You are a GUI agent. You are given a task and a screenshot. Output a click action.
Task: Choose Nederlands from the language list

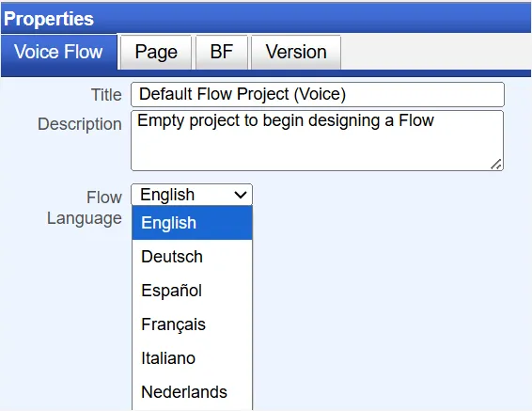click(x=192, y=392)
